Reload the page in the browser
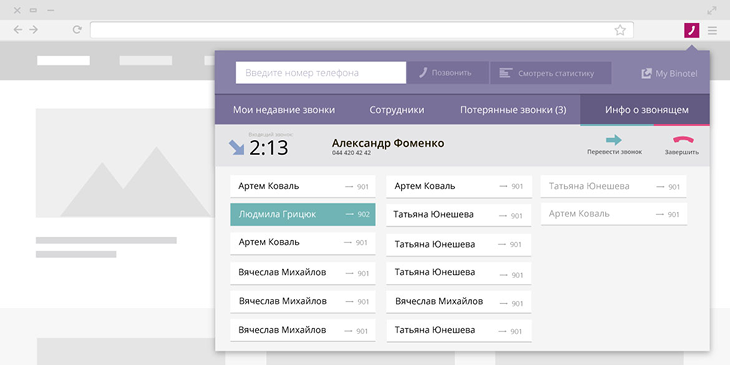The image size is (730, 365). (77, 30)
